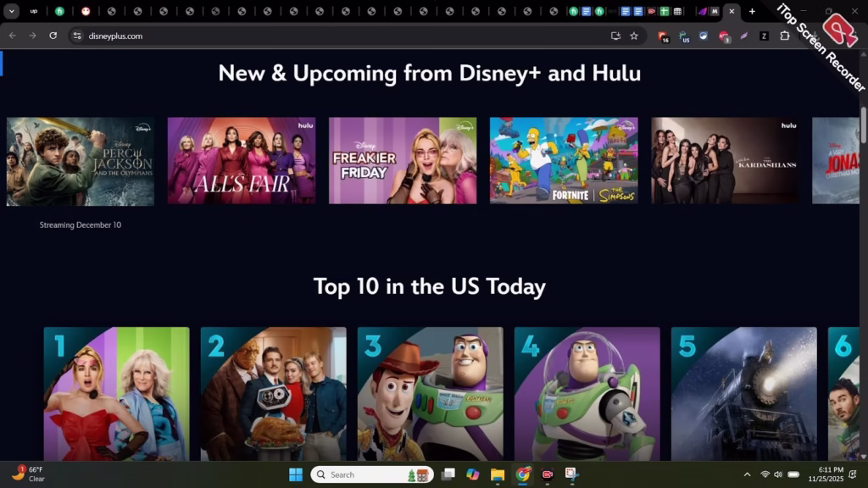Reload the Disney+ page
This screenshot has height=488, width=868.
(53, 36)
